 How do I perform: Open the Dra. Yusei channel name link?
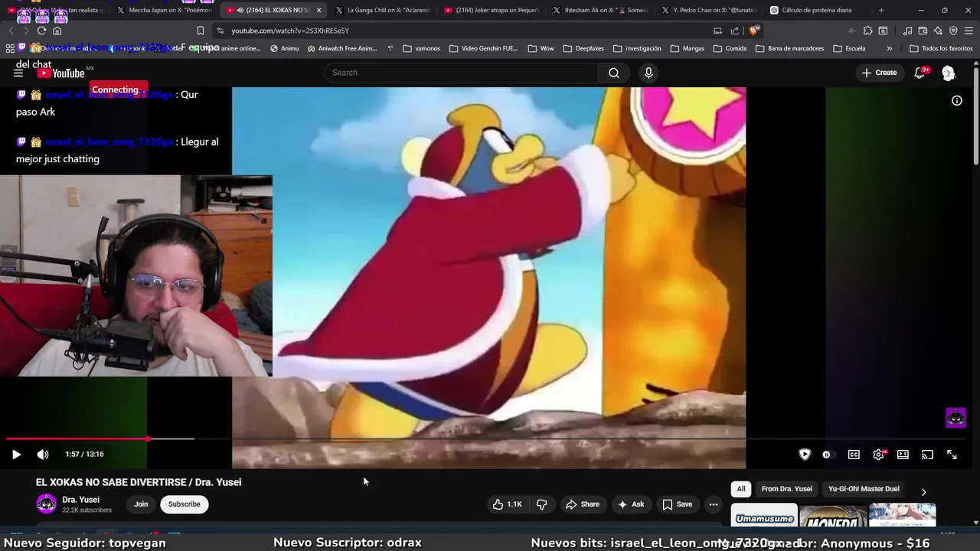tap(80, 500)
